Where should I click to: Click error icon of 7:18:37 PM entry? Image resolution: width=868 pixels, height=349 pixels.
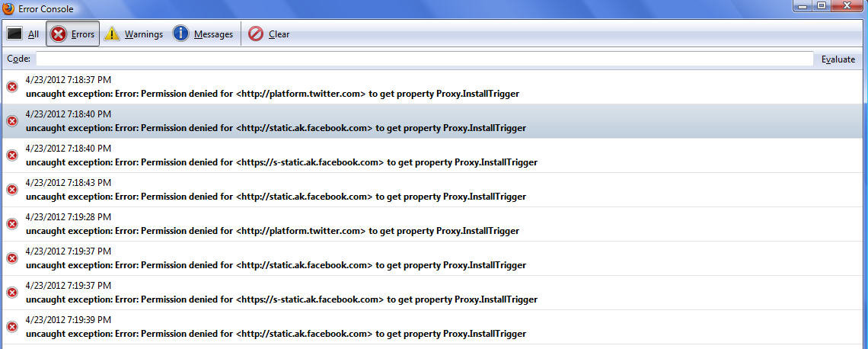click(12, 87)
